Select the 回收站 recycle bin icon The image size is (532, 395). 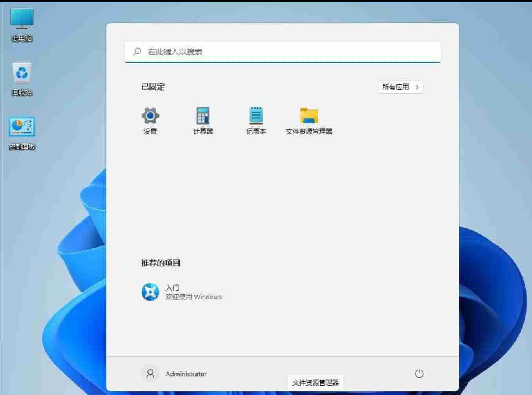click(22, 73)
